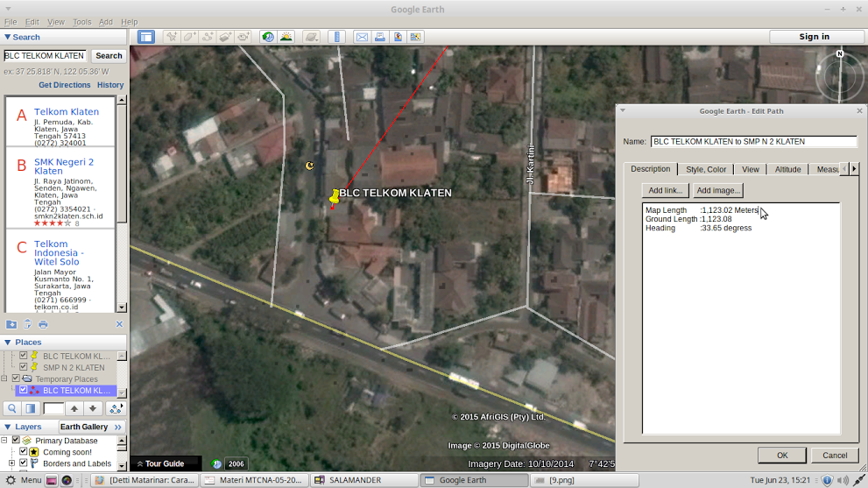Uncheck the SMP N 2 KLATEN checkbox
Image resolution: width=868 pixels, height=488 pixels.
pyautogui.click(x=24, y=367)
